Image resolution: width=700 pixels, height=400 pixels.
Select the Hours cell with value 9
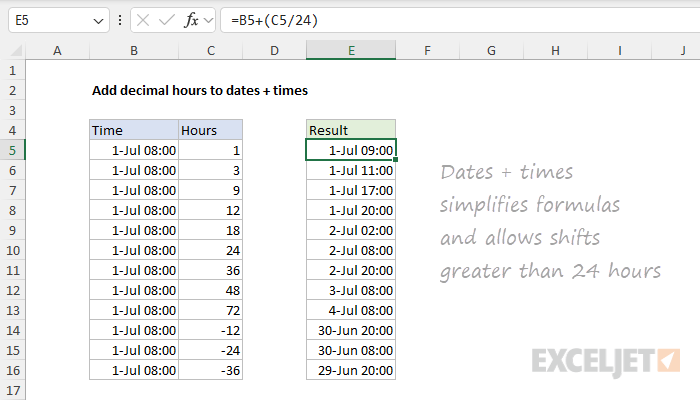(211, 191)
